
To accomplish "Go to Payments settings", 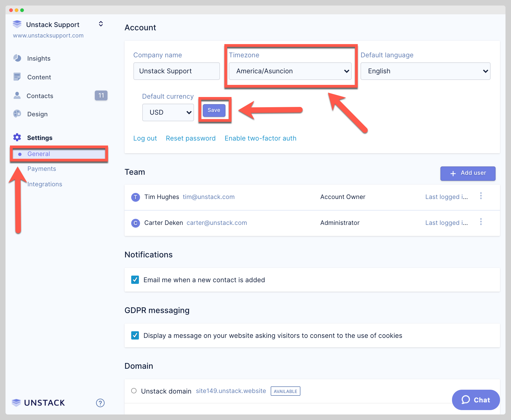I will [42, 169].
